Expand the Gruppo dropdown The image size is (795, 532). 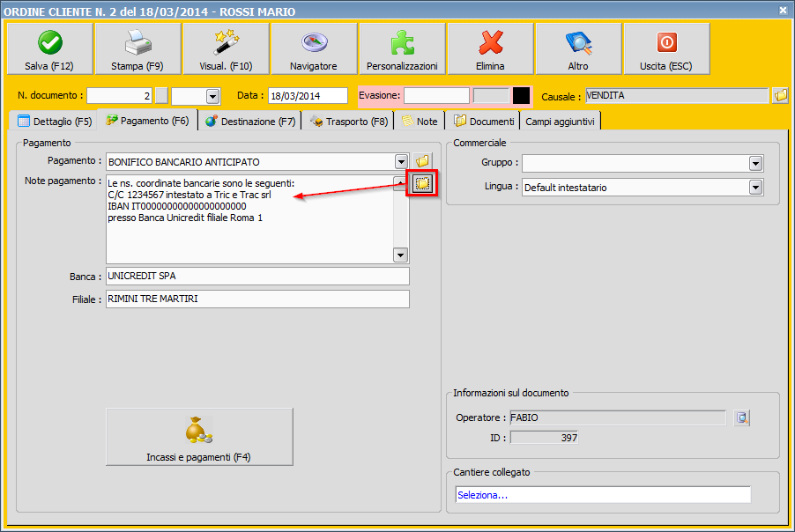tap(755, 163)
